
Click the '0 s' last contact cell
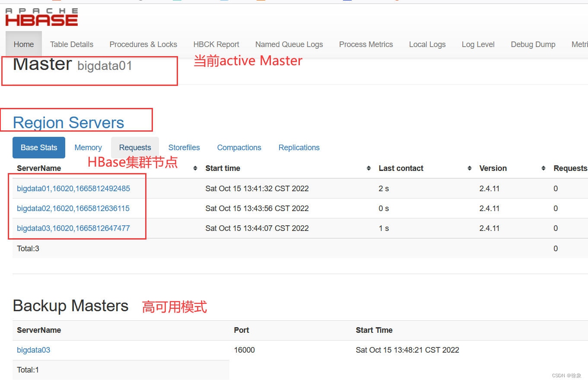tap(384, 208)
